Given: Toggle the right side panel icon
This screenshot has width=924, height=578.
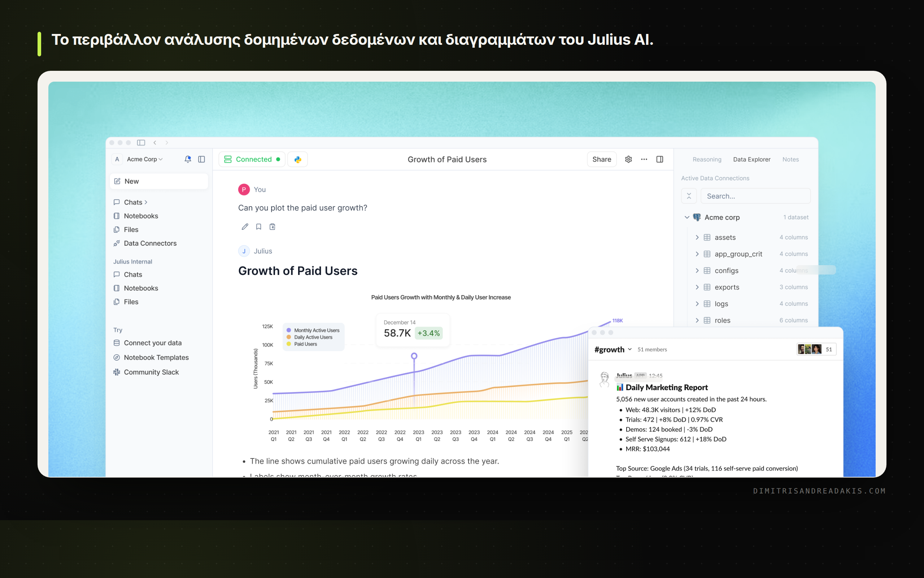Looking at the screenshot, I should pyautogui.click(x=660, y=159).
